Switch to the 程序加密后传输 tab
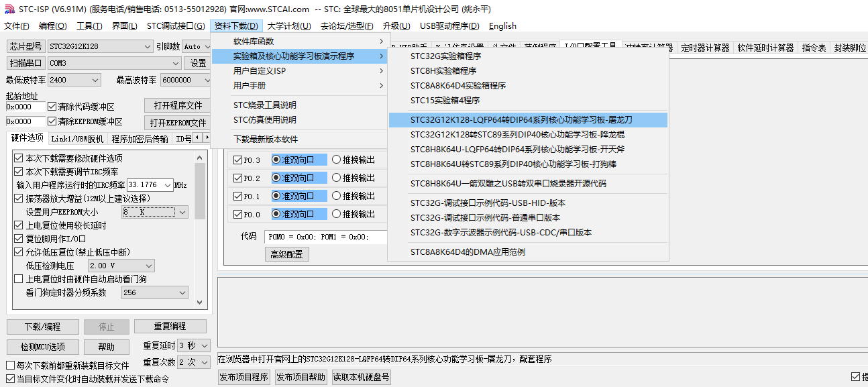 pyautogui.click(x=140, y=139)
